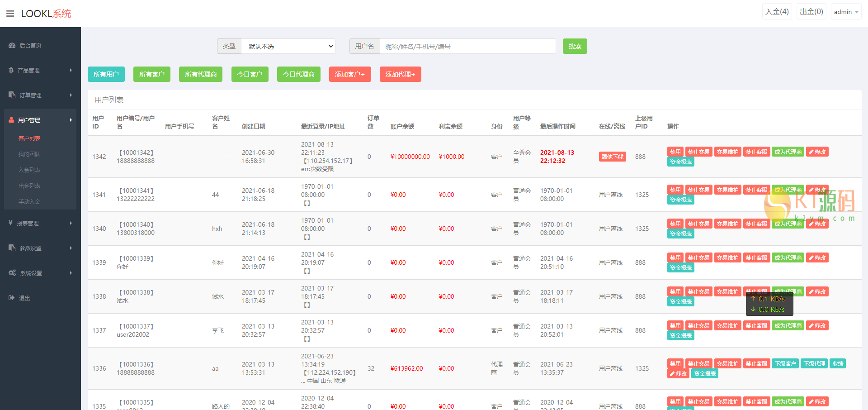Click 禁用 for user 1342
The width and height of the screenshot is (868, 410).
675,152
